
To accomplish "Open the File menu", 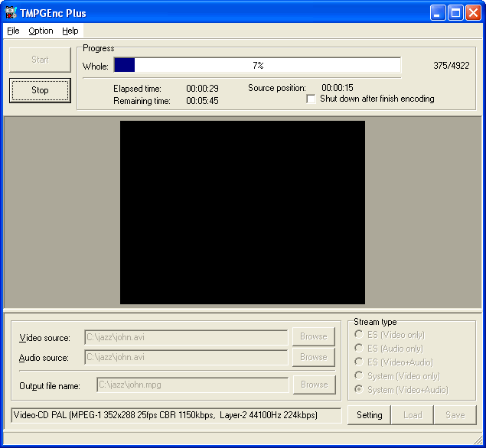I will (13, 31).
